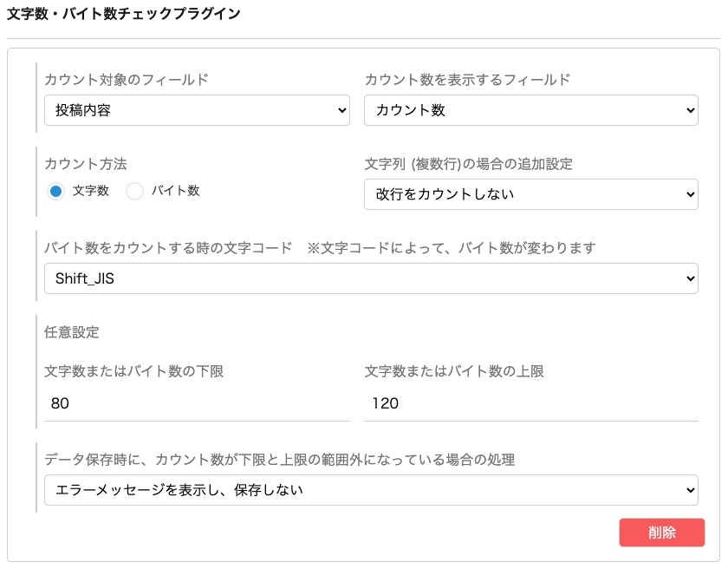Click the chevron arrow of エラーメッセージ select

pos(691,490)
